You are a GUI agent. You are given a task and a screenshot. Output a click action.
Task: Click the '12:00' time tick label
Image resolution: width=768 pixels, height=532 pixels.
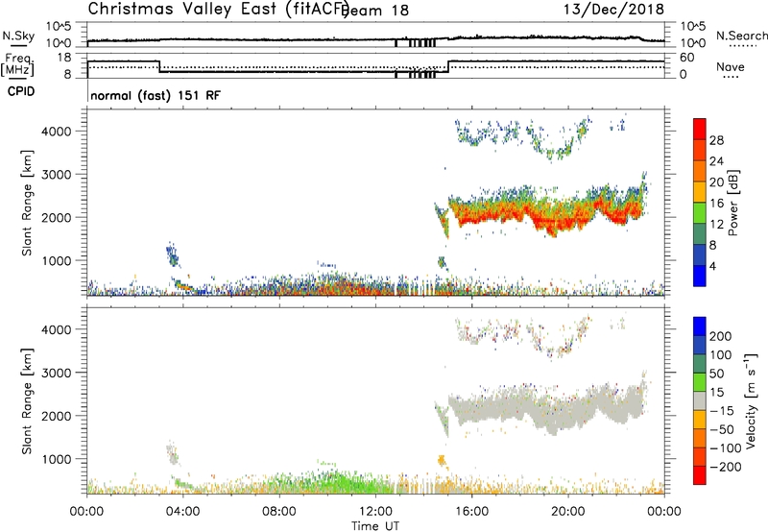coord(375,512)
